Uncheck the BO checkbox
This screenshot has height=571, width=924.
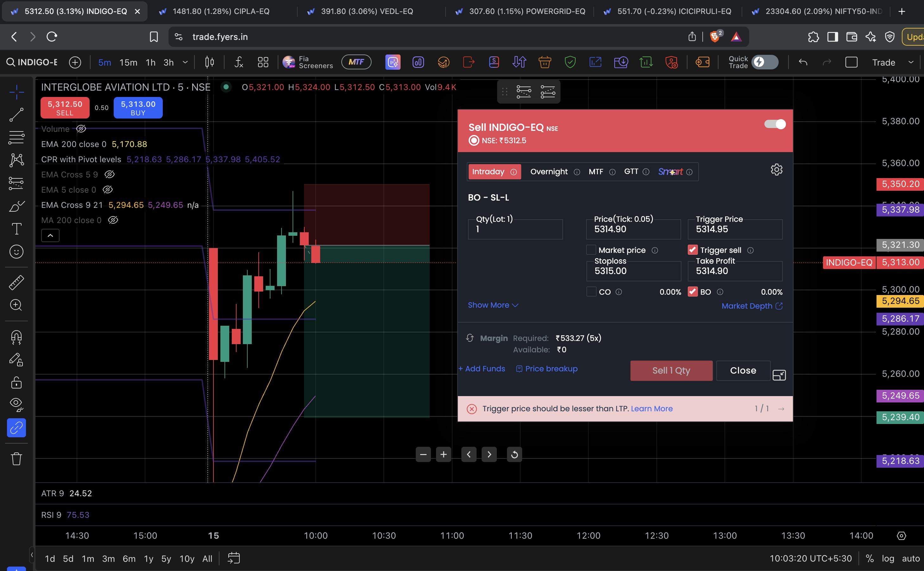(693, 292)
